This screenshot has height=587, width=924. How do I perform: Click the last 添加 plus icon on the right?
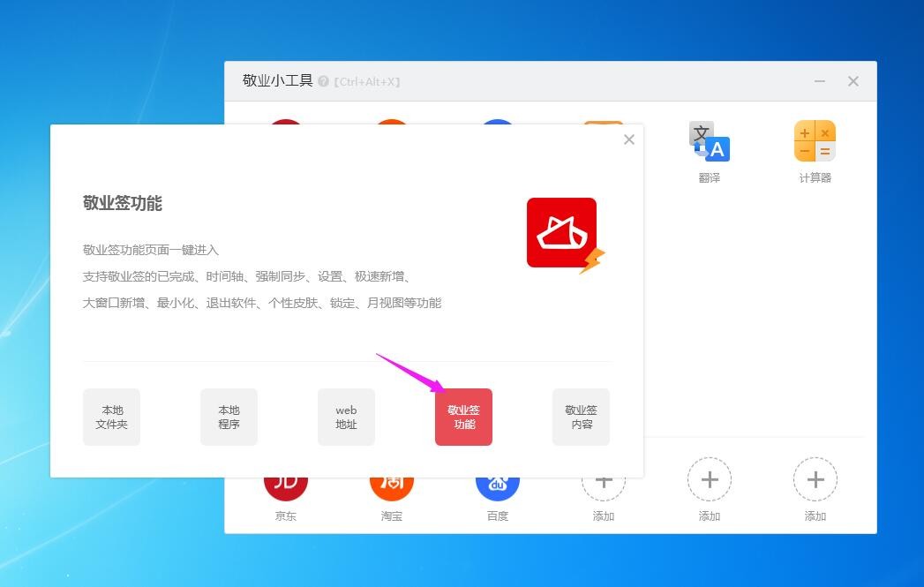[x=815, y=479]
